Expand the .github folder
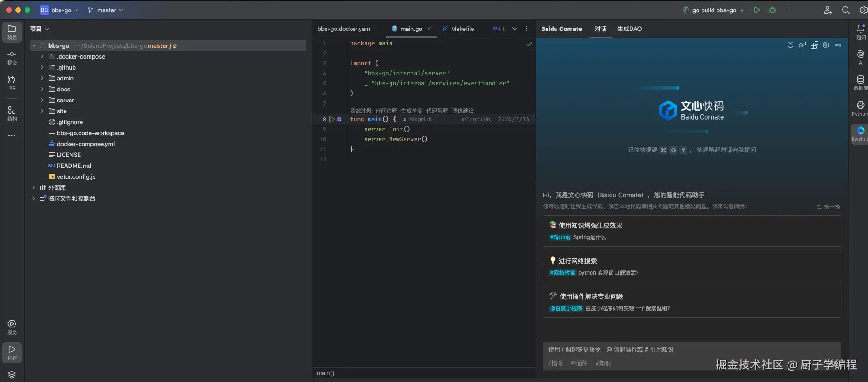Viewport: 868px width, 382px height. [42, 67]
